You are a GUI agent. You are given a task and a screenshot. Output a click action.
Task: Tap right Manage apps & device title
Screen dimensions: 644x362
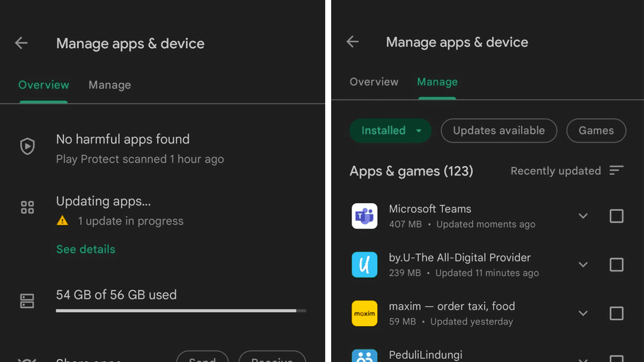pyautogui.click(x=457, y=42)
